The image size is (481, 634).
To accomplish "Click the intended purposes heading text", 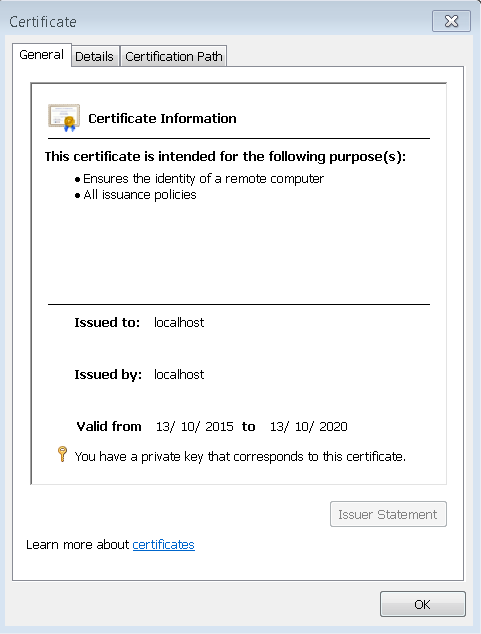I will click(x=225, y=156).
